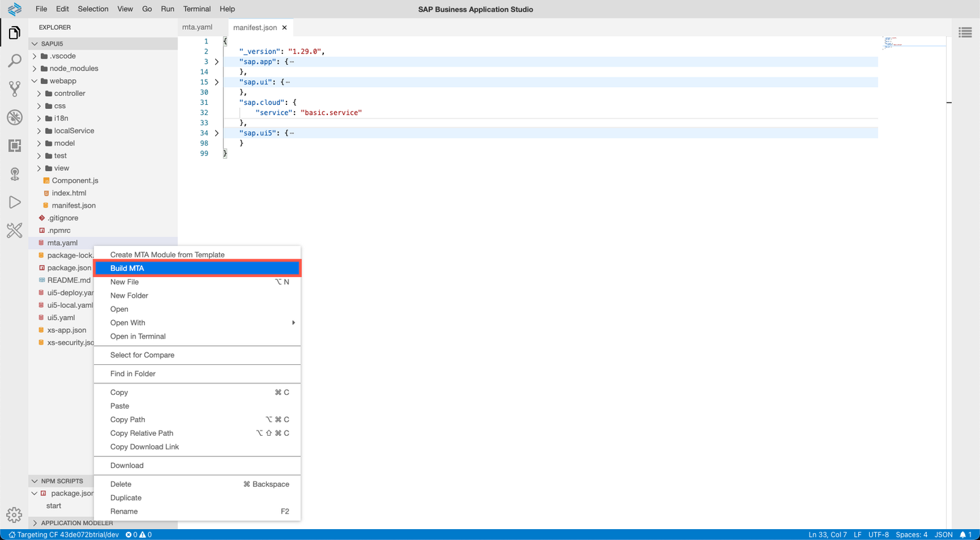Choose Build MTA from the context menu

(x=197, y=268)
